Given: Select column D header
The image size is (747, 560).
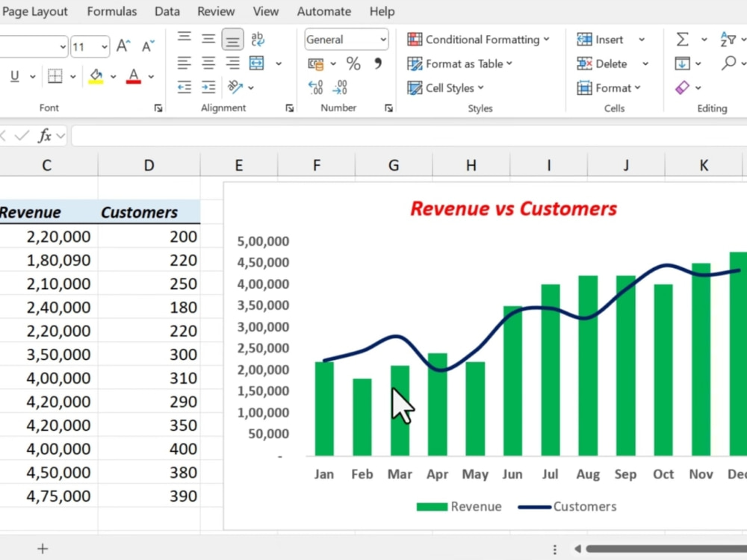Looking at the screenshot, I should click(149, 165).
